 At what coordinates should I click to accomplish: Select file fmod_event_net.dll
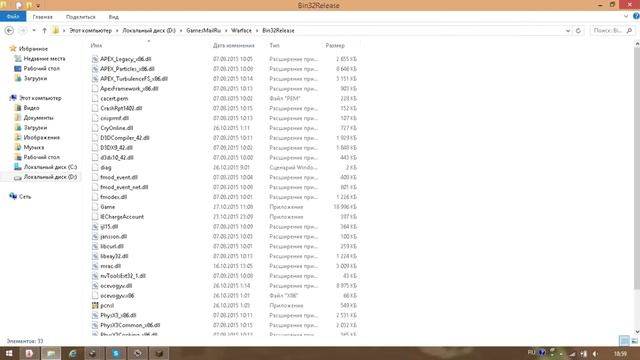pyautogui.click(x=124, y=187)
